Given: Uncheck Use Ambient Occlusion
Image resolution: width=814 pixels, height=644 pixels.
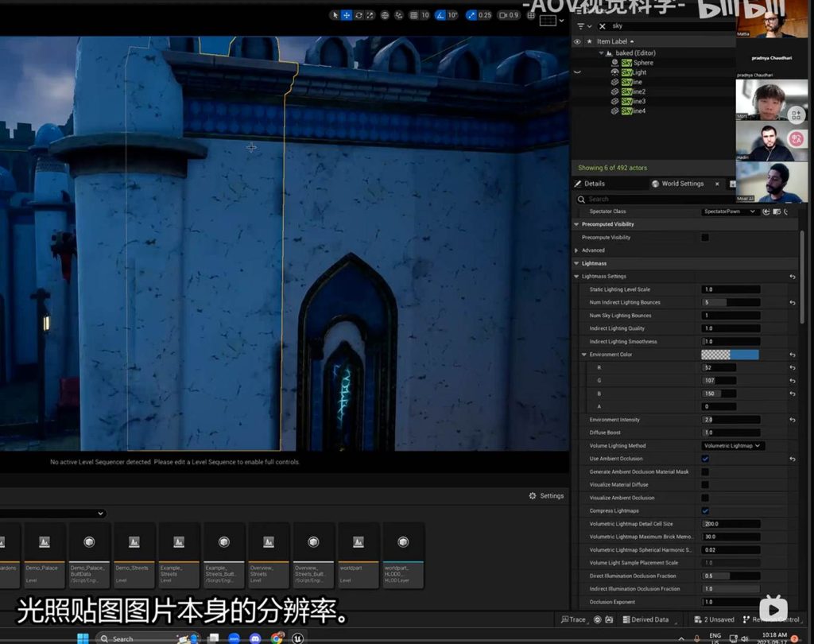Looking at the screenshot, I should point(704,459).
